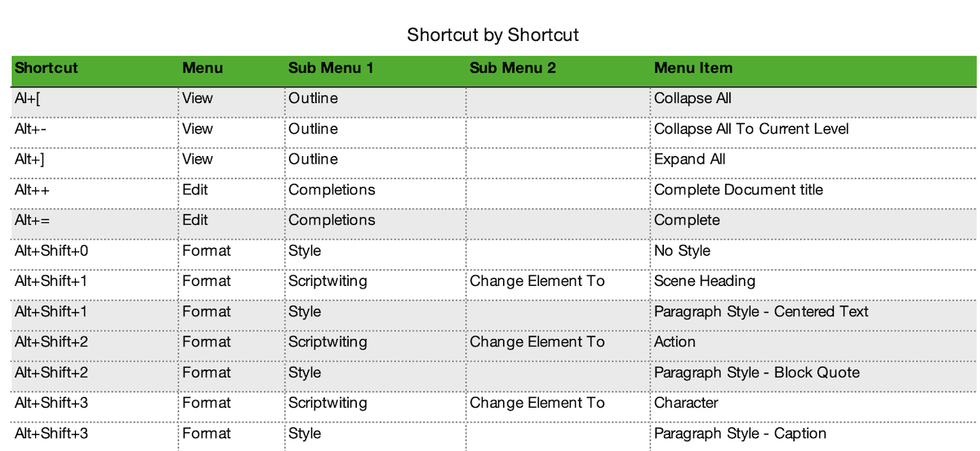
Task: Click the Alt+Shift+0 shortcut cell
Action: (x=95, y=251)
